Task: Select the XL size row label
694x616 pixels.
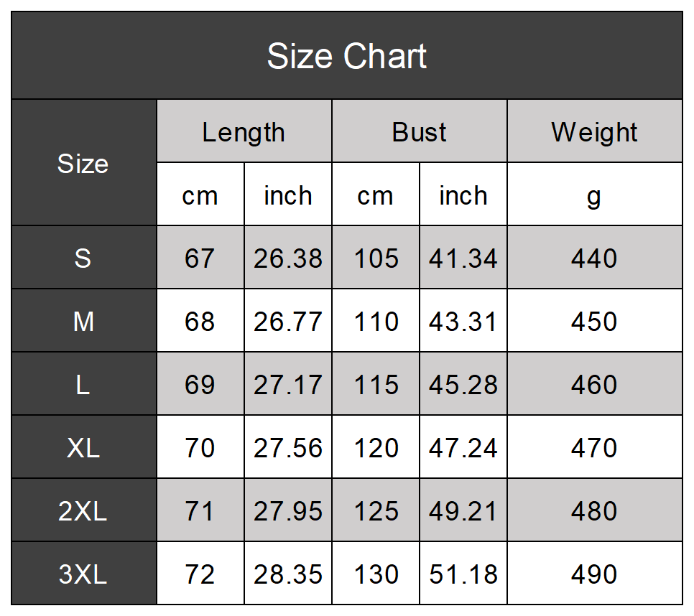Action: (83, 448)
